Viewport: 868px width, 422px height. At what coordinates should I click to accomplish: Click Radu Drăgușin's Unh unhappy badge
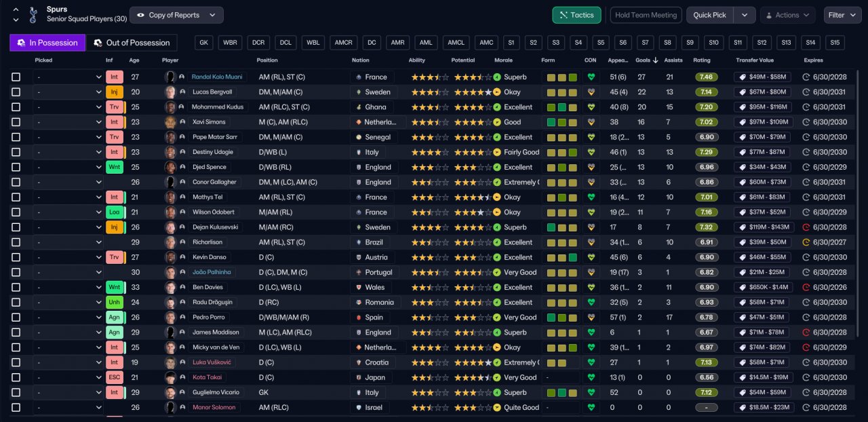[115, 302]
